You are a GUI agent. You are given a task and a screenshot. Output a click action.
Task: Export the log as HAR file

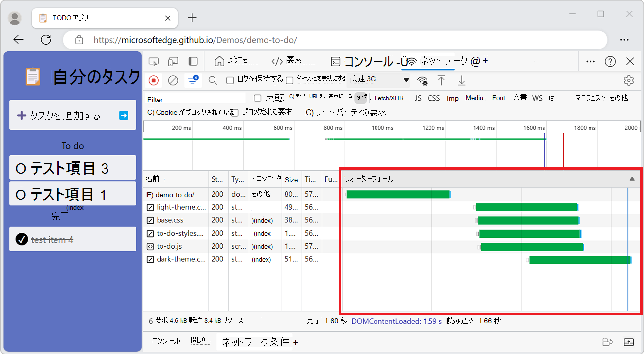(x=461, y=80)
